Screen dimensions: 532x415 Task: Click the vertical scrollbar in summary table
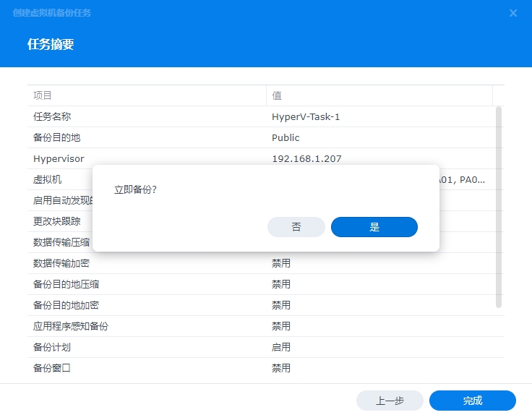(498, 207)
